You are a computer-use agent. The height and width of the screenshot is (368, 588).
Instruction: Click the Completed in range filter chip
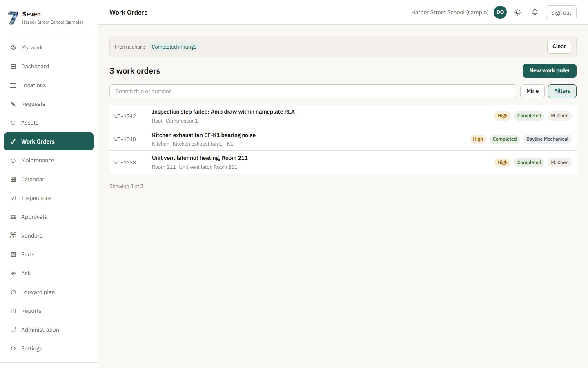click(x=174, y=47)
